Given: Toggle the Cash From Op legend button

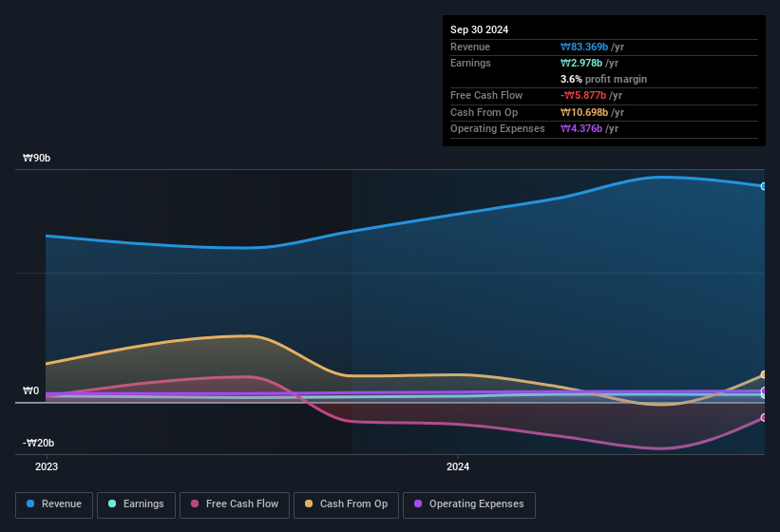Looking at the screenshot, I should coord(346,504).
